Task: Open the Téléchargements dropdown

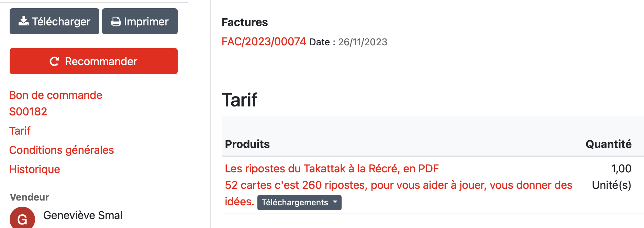Action: click(299, 203)
